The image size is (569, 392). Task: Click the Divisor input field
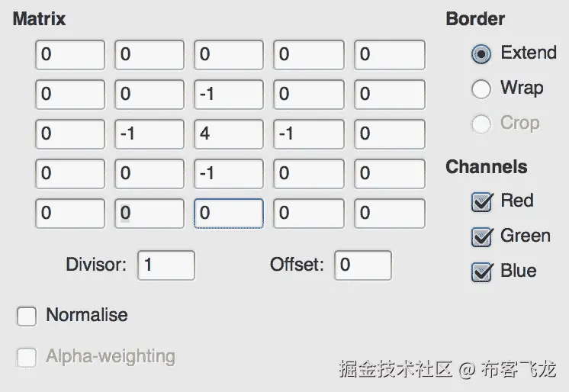coord(166,265)
